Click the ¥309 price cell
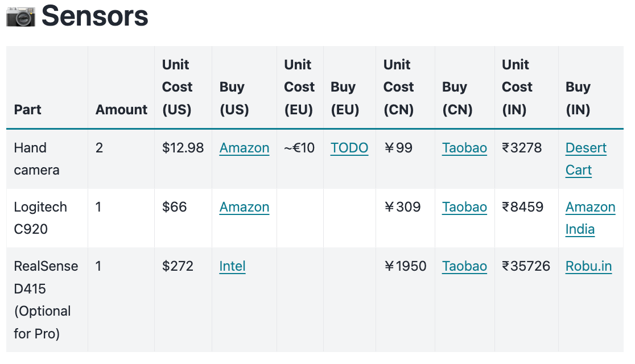This screenshot has height=364, width=635. (403, 207)
